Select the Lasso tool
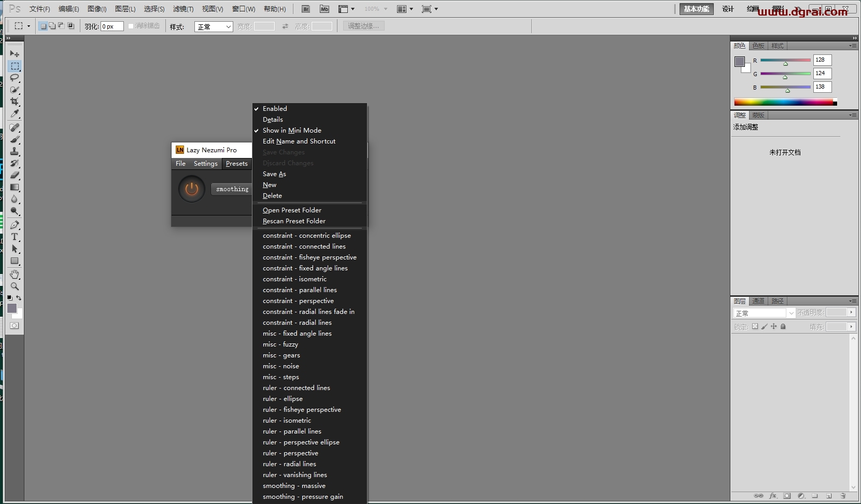 coord(15,78)
